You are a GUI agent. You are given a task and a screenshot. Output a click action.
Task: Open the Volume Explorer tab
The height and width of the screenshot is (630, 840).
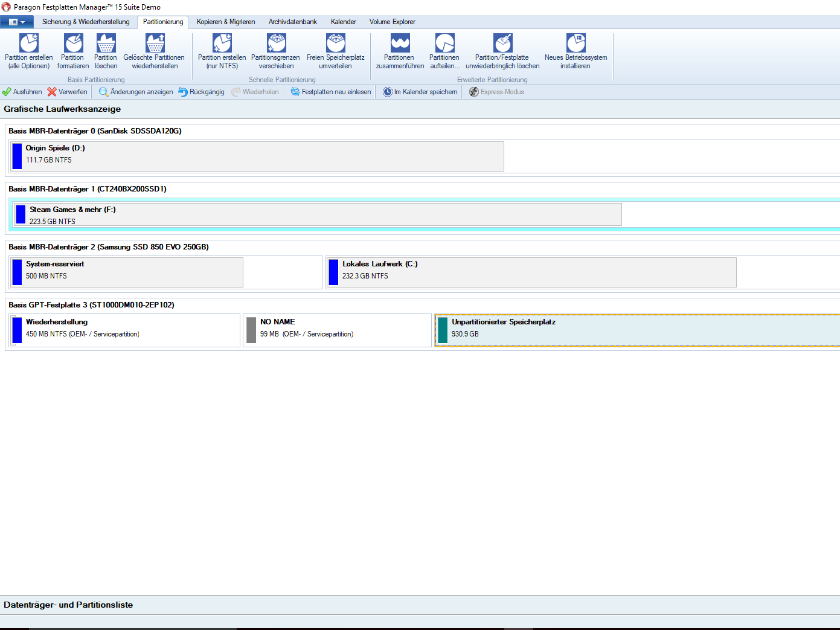click(393, 22)
